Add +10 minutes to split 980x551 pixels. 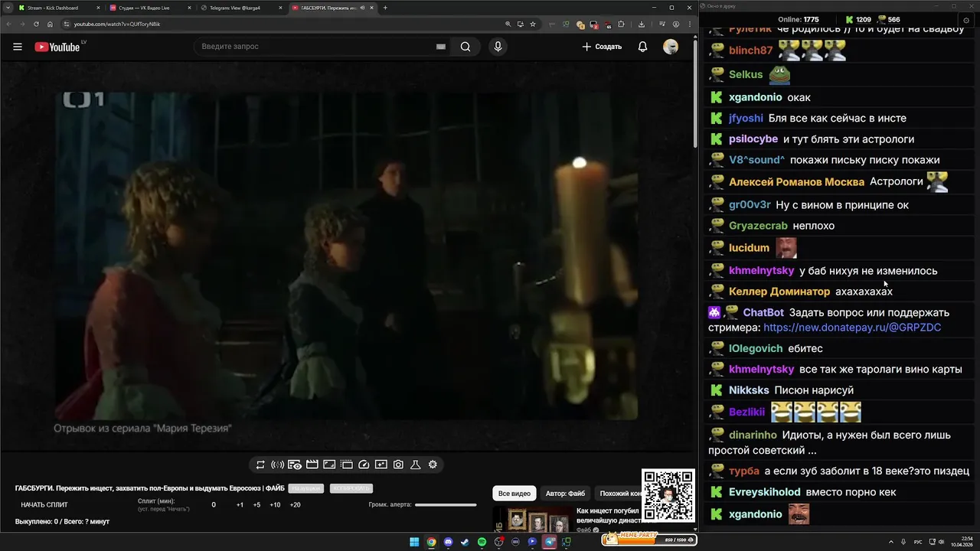[275, 505]
